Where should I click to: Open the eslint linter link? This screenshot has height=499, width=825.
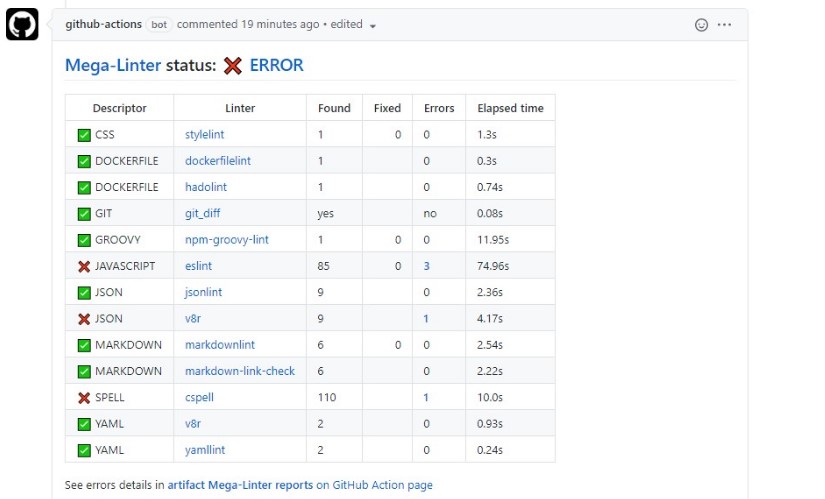tap(198, 266)
